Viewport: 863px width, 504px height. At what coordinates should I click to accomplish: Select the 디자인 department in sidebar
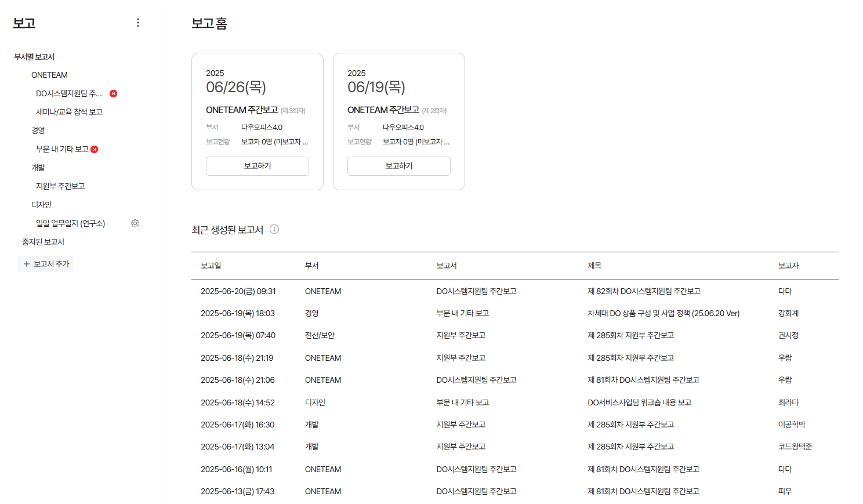click(x=41, y=205)
